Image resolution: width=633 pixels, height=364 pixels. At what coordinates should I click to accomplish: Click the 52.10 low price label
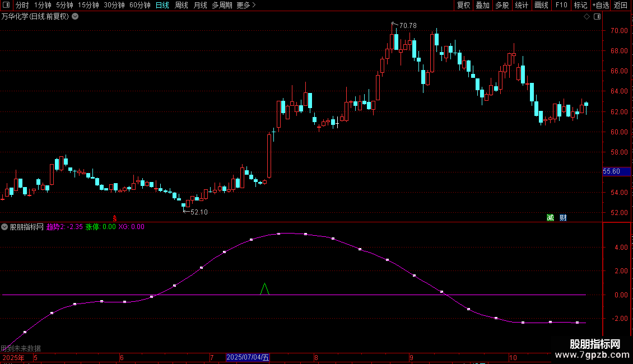point(199,212)
